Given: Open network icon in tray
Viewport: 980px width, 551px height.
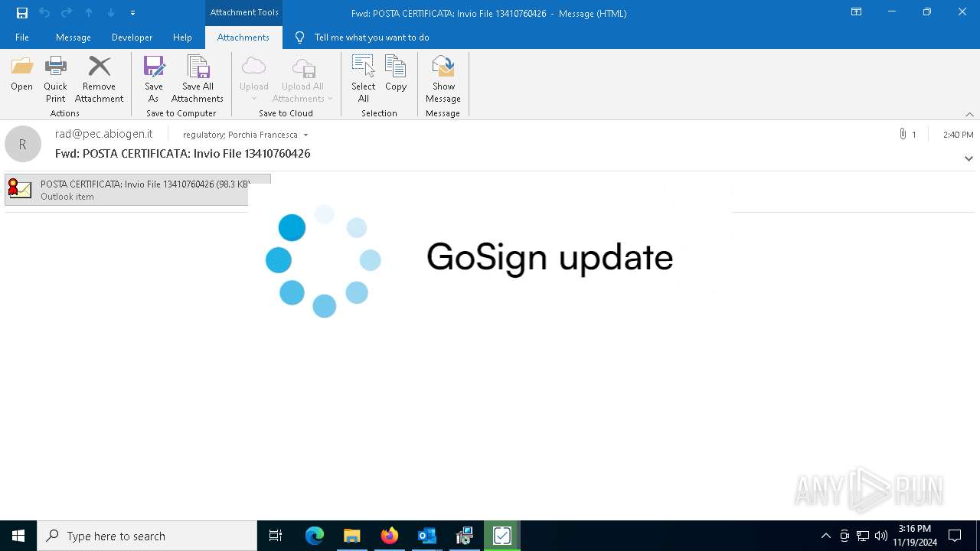Looking at the screenshot, I should coord(863,536).
